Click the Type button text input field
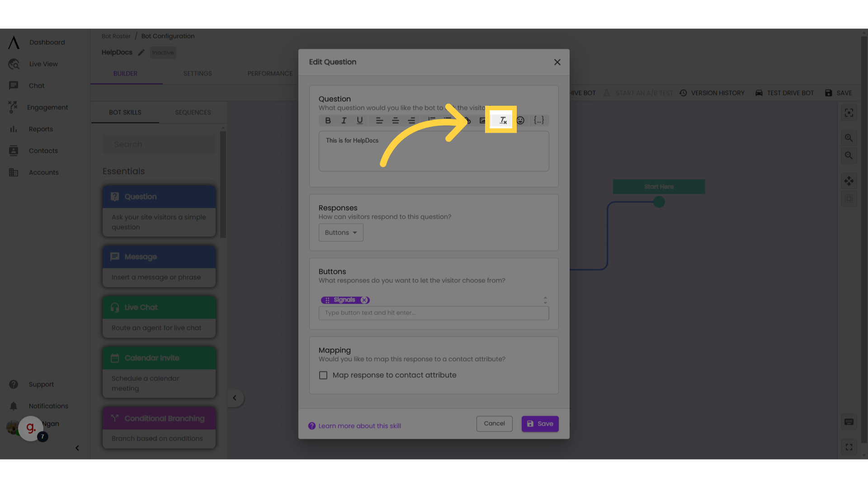Viewport: 868px width, 488px height. (434, 312)
